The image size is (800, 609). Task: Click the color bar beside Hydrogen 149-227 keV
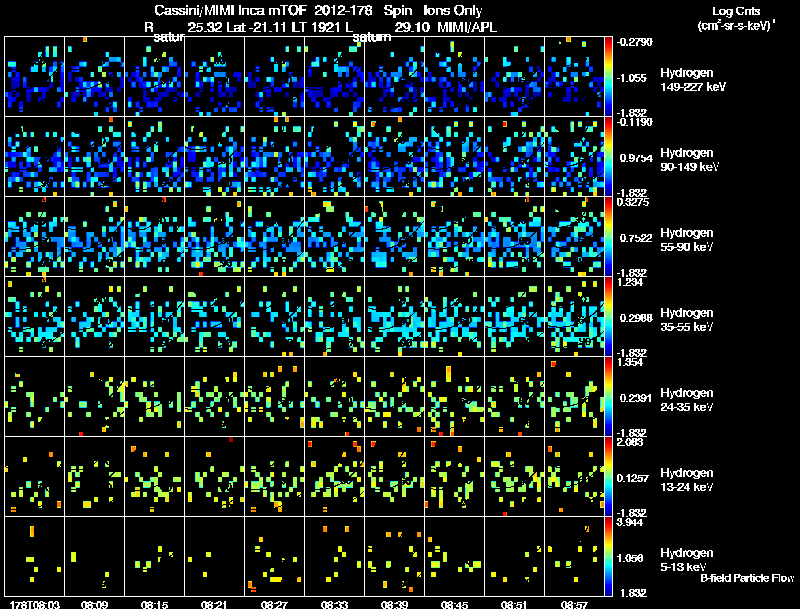pyautogui.click(x=608, y=77)
